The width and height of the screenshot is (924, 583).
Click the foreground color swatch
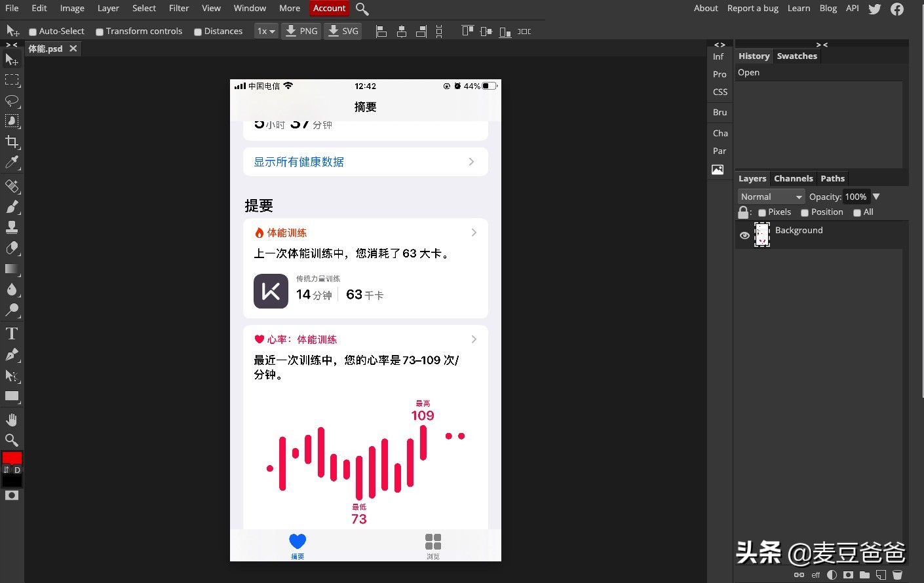(12, 458)
